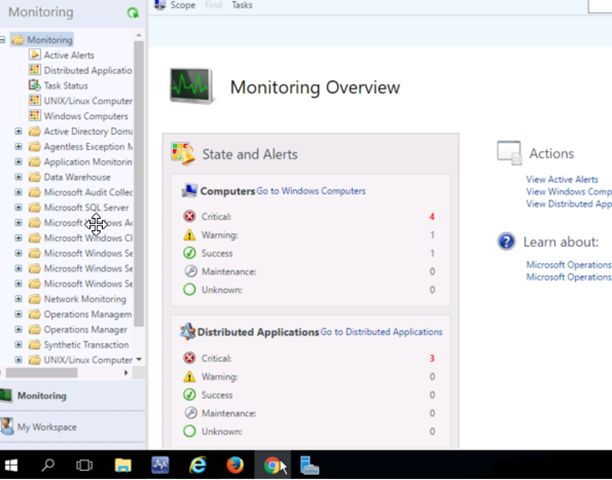The image size is (612, 480).
Task: Click the Actions panel icon
Action: point(509,153)
